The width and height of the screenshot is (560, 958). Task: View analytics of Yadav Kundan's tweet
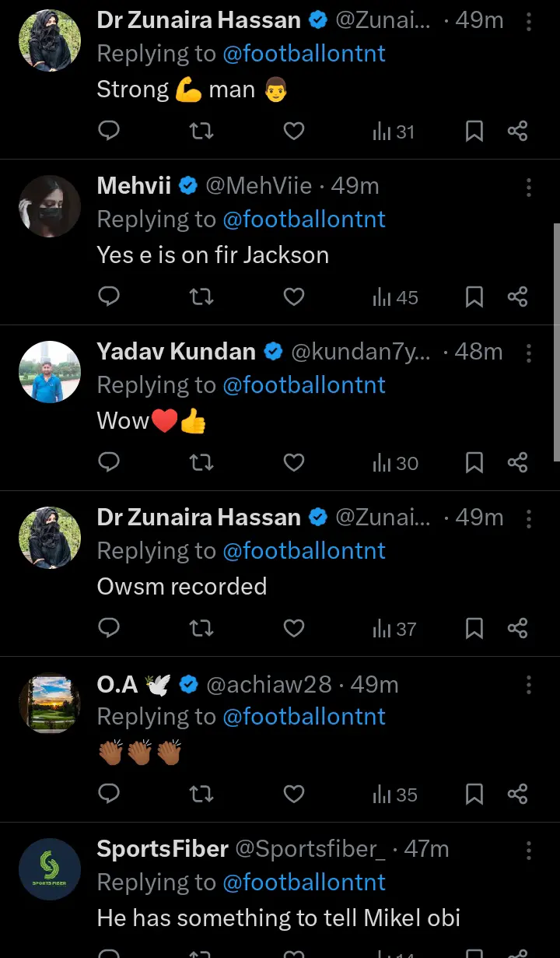(x=394, y=463)
